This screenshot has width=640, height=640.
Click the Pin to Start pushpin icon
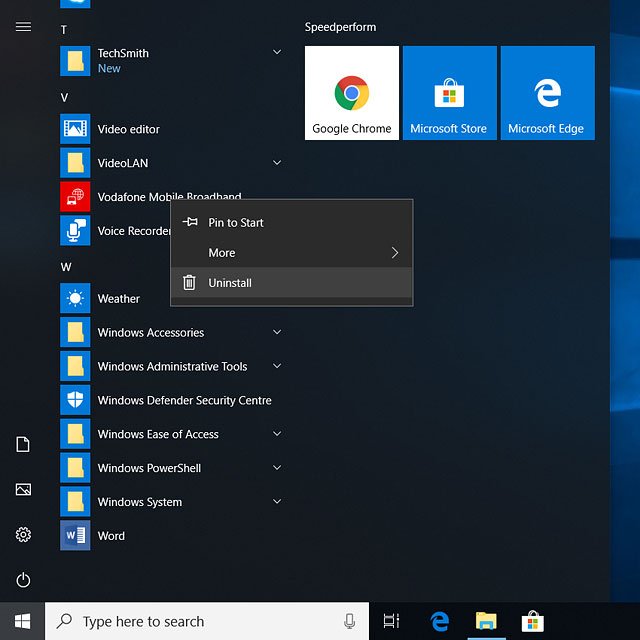tap(190, 222)
